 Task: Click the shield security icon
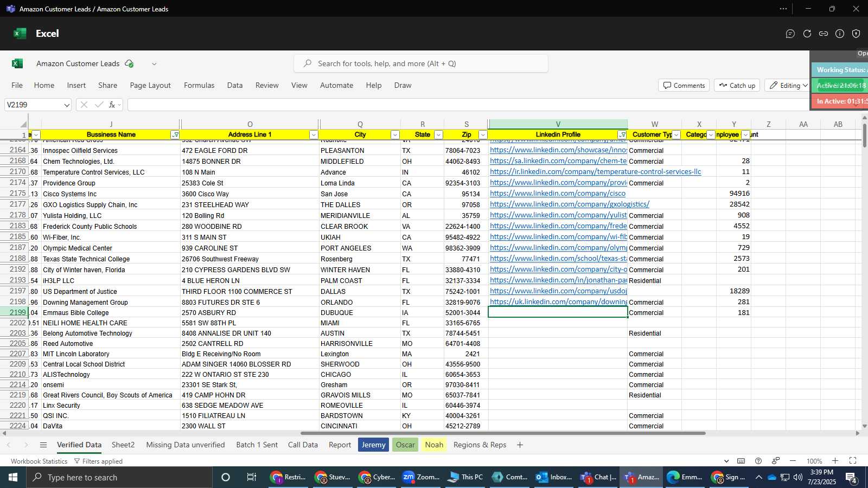pos(856,34)
